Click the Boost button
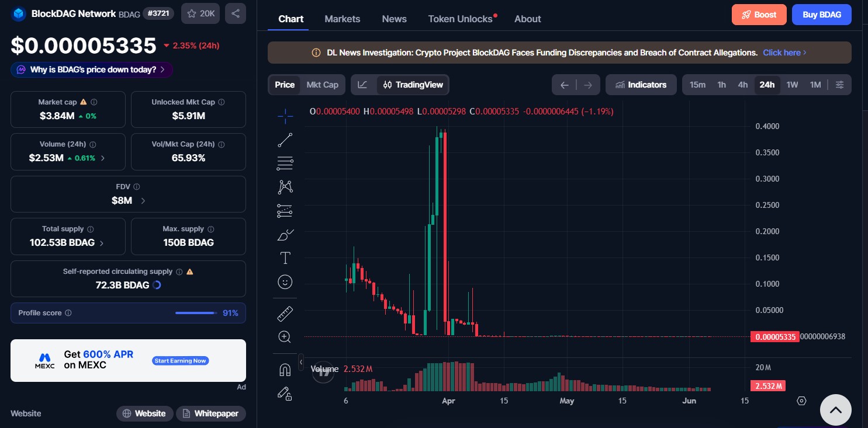Image resolution: width=868 pixels, height=428 pixels. [759, 15]
